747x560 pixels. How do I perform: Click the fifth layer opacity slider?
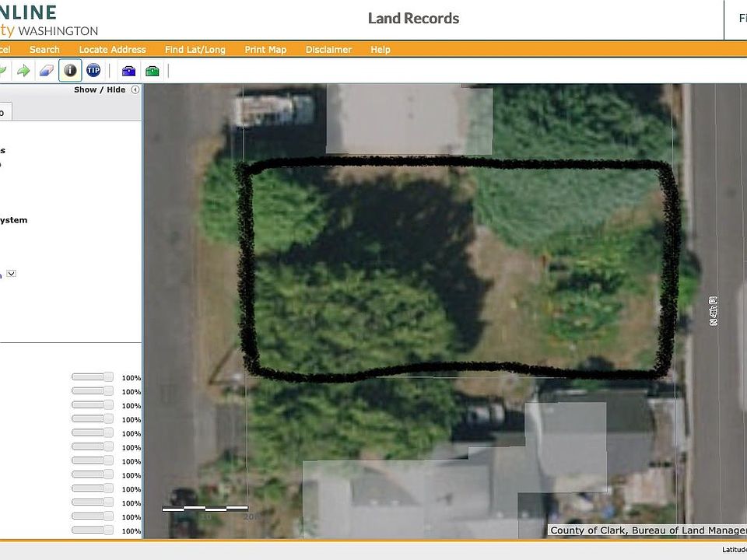[x=92, y=433]
